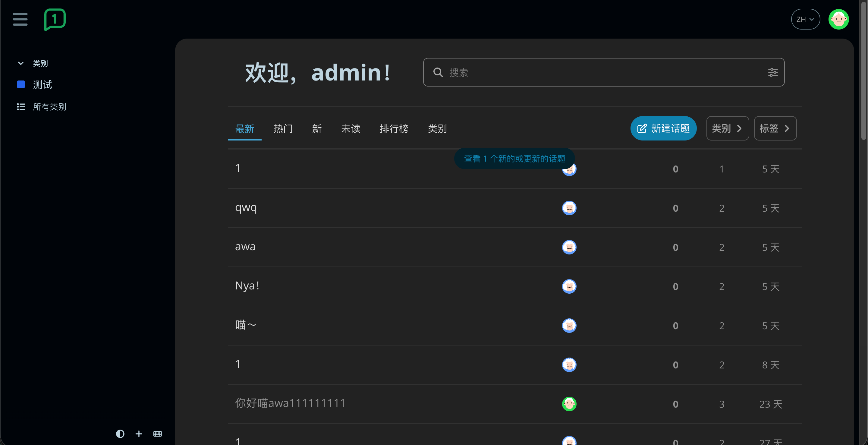Screen dimensions: 868x445
Task: Open the topic titled 喵～
Action: coord(246,325)
